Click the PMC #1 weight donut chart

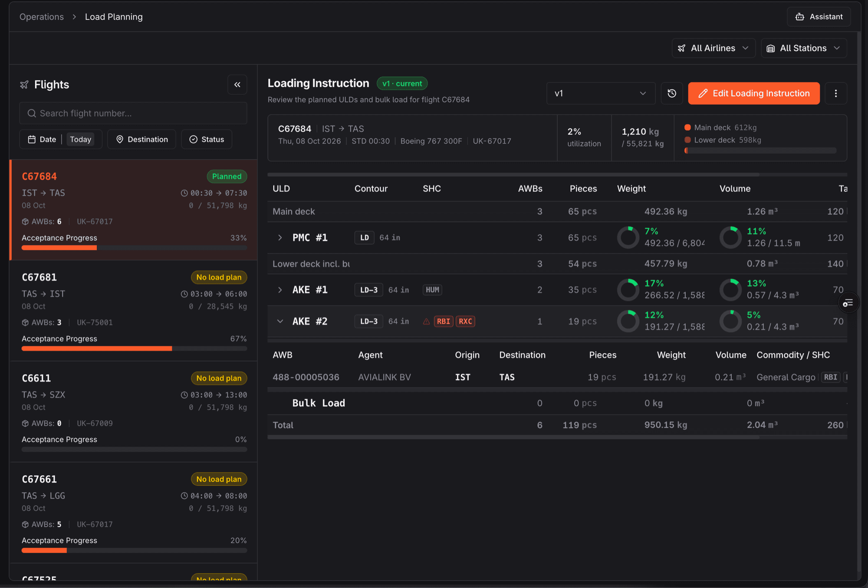tap(628, 237)
